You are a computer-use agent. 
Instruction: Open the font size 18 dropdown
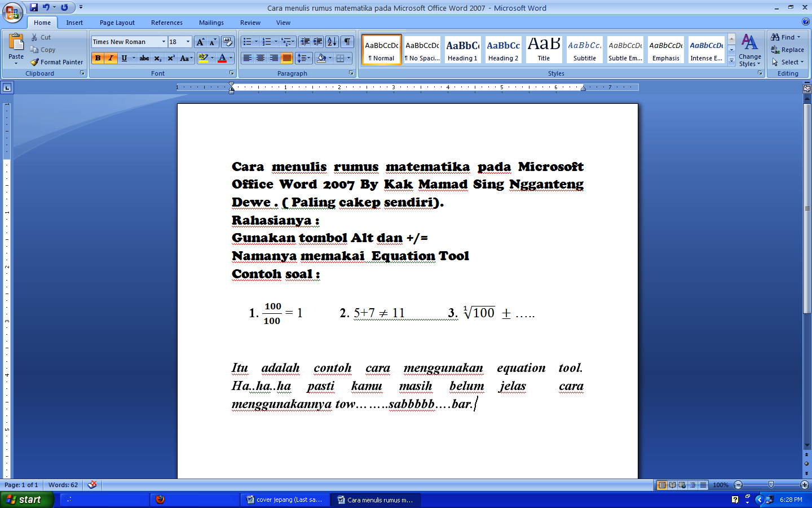click(x=188, y=42)
